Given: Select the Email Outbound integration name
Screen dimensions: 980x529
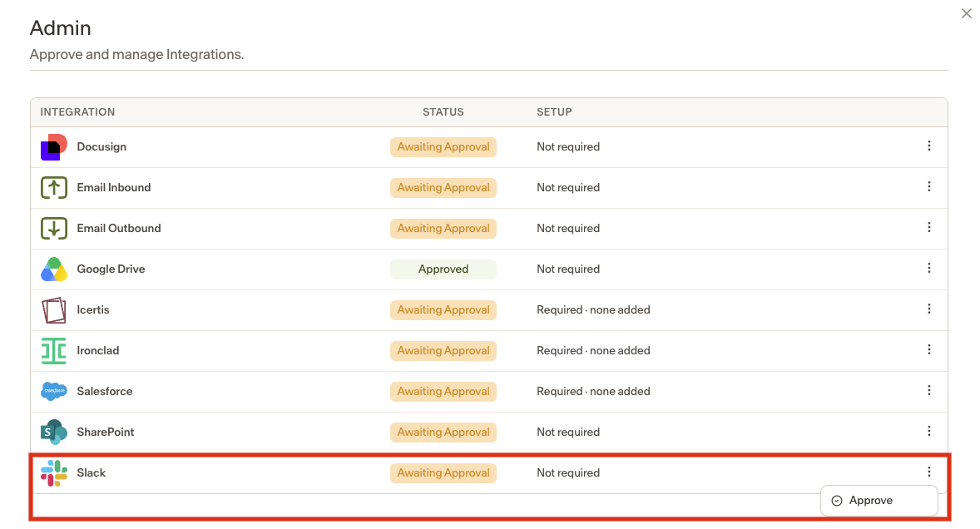Looking at the screenshot, I should pos(119,229).
